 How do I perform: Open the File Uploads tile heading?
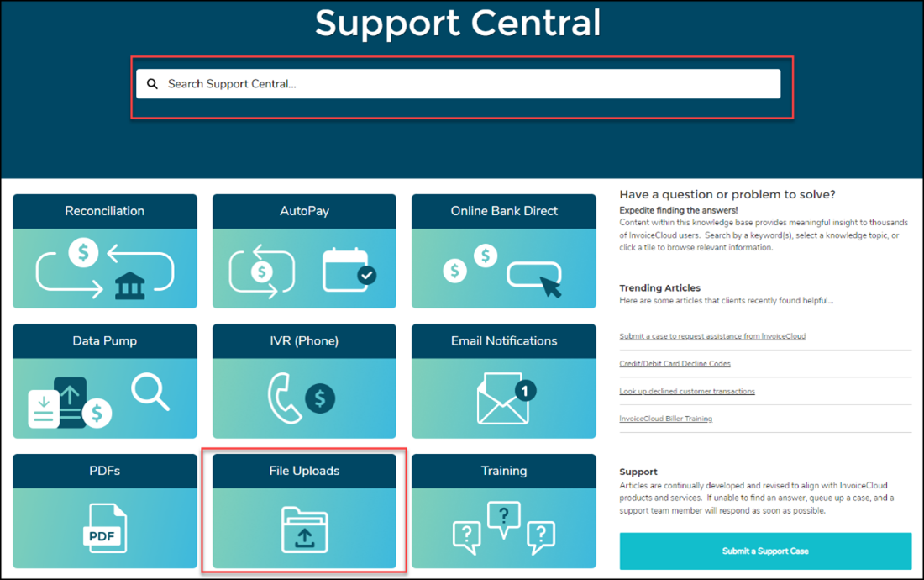[x=304, y=471]
